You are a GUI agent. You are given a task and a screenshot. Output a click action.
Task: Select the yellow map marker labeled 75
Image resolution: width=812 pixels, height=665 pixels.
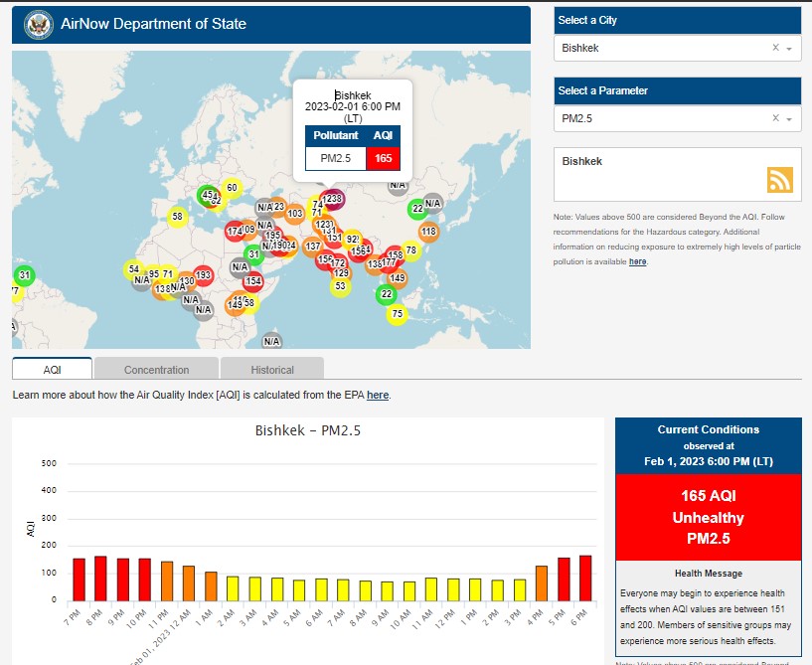pyautogui.click(x=398, y=314)
